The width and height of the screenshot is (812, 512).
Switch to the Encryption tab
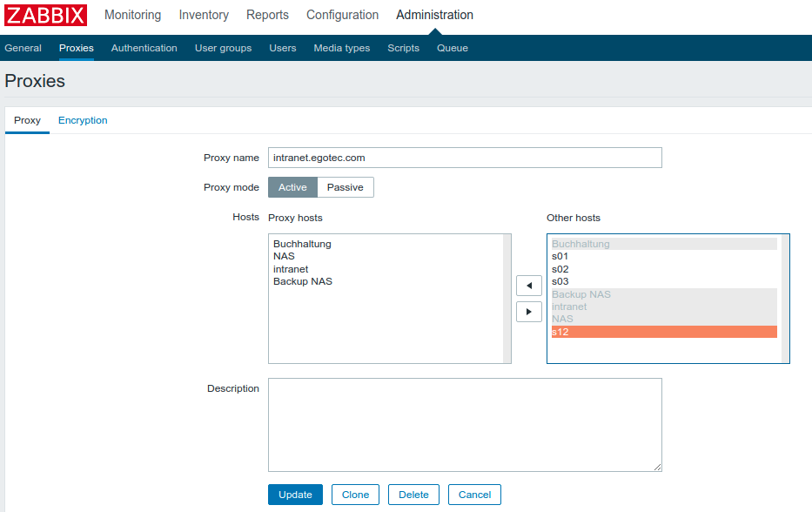83,119
